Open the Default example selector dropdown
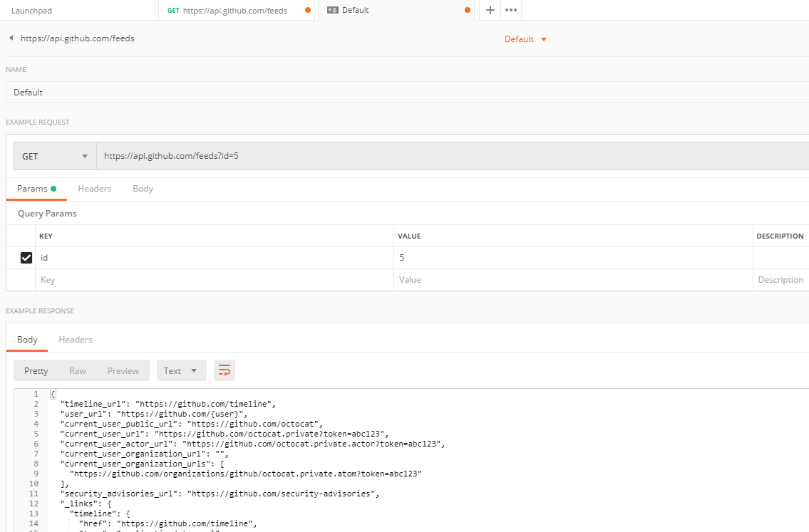The image size is (809, 532). tap(525, 39)
